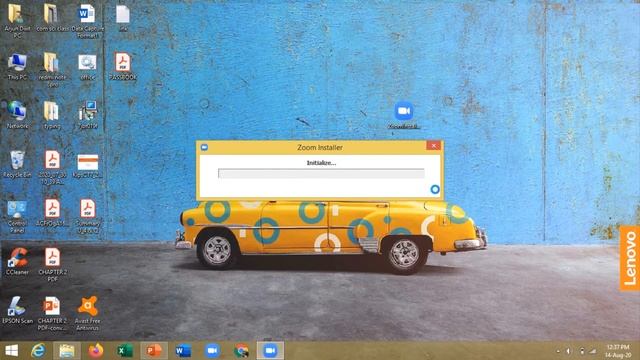Click the Zoom Installer window title
The height and width of the screenshot is (360, 640).
coord(320,147)
